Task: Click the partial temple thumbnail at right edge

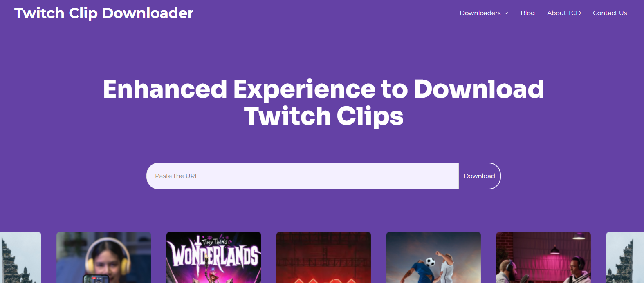Action: [625, 257]
